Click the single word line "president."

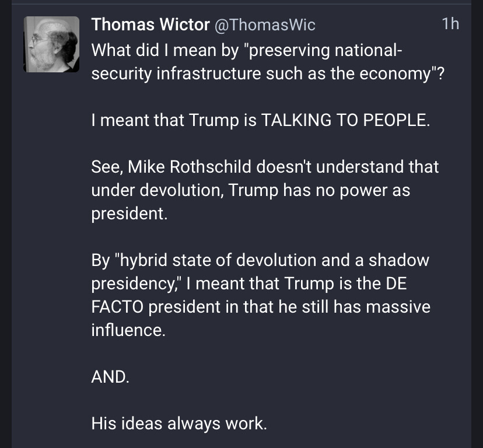(x=129, y=213)
